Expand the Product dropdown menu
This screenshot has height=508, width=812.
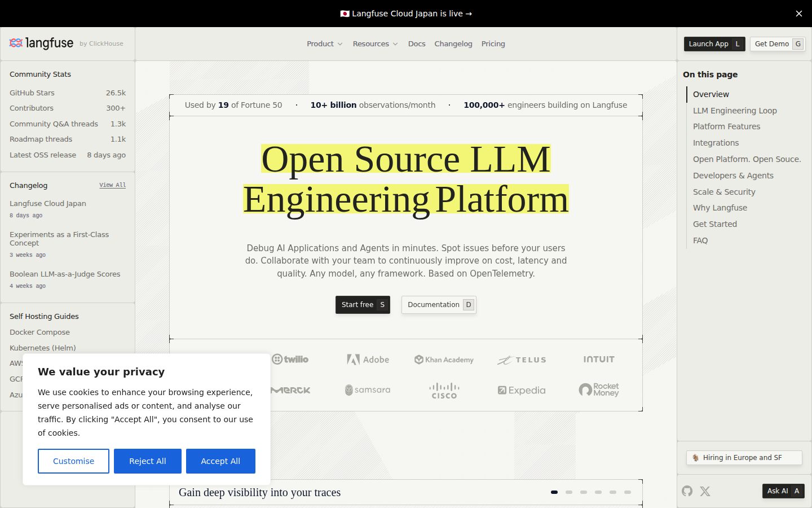[325, 43]
